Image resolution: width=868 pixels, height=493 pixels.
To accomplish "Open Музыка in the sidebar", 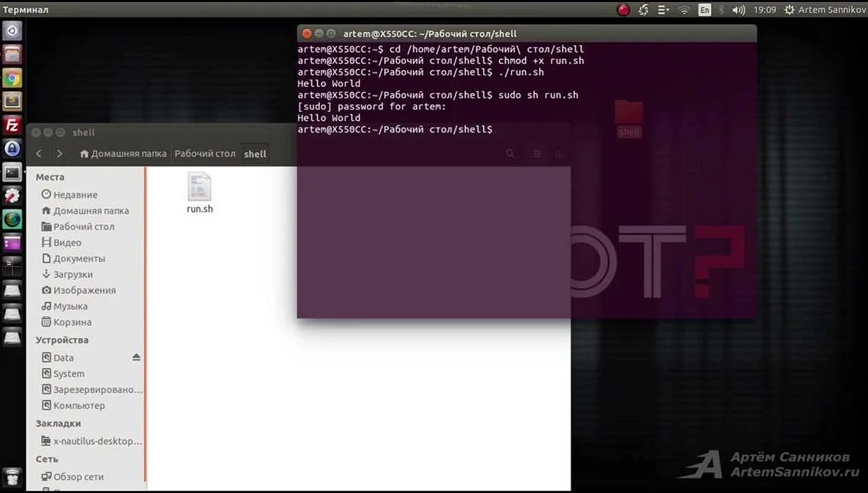I will (x=64, y=307).
